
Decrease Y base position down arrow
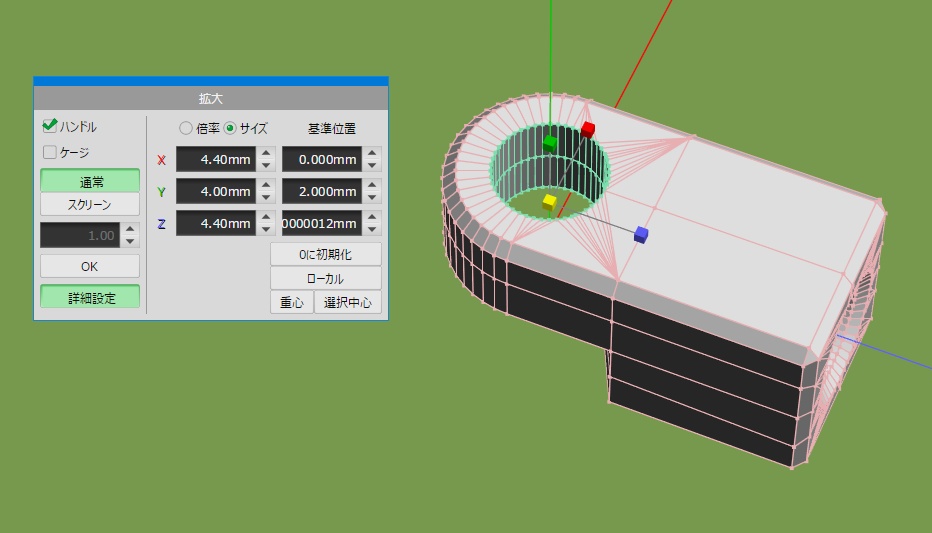(372, 198)
